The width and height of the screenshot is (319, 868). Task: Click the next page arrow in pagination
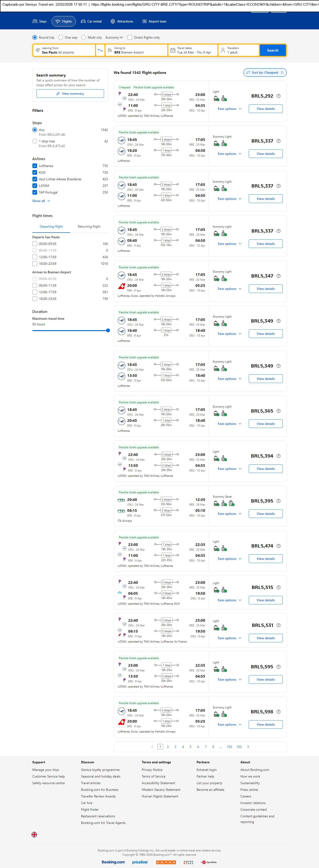click(x=248, y=747)
